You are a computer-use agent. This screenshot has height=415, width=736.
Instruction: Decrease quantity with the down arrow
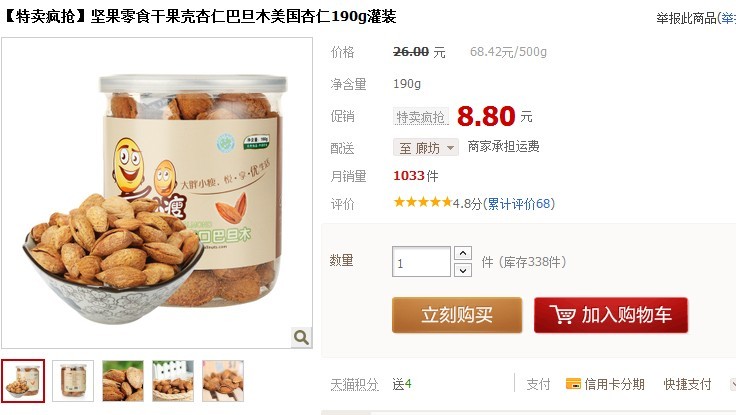tap(463, 270)
